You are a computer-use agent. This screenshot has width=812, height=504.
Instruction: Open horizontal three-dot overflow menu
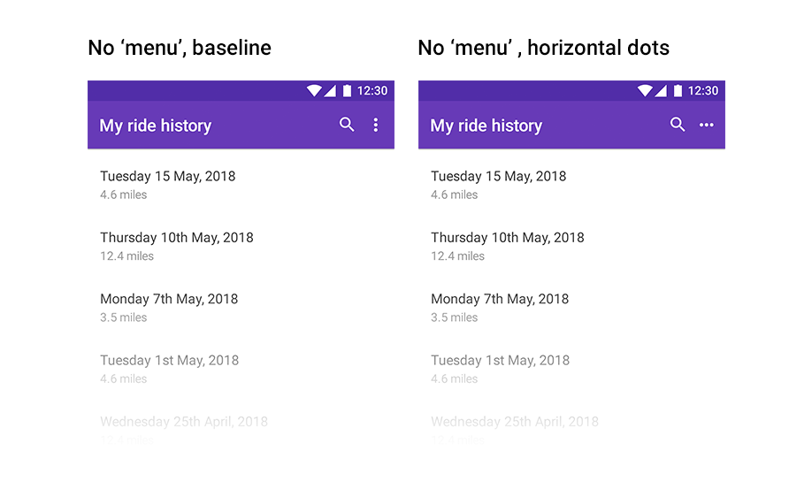click(707, 125)
